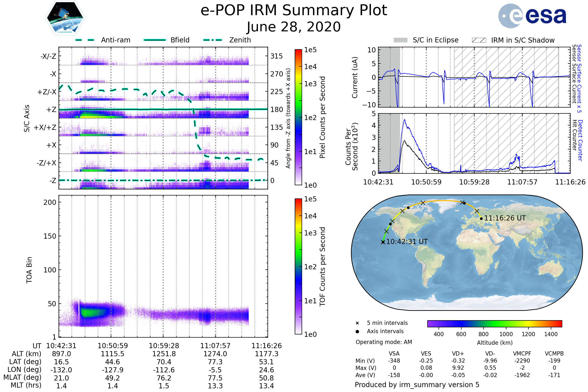
Task: Click the Anti-ram dashed legend line
Action: click(x=85, y=40)
